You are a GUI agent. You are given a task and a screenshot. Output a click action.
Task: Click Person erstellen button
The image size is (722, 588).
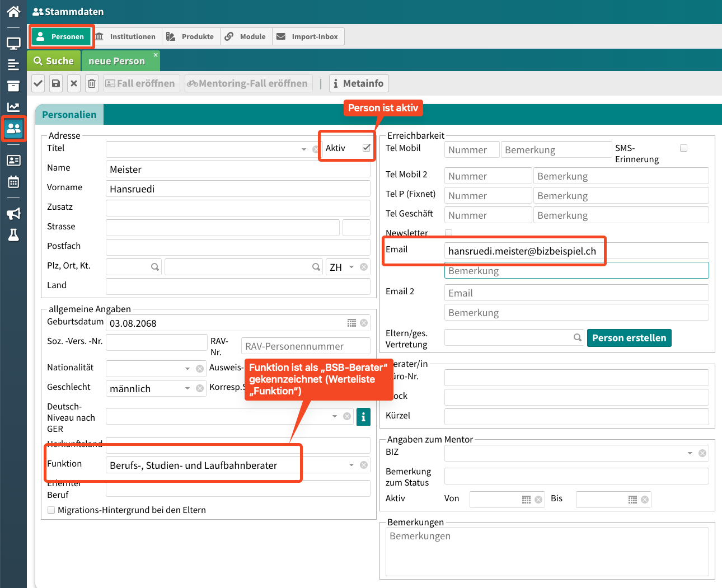click(629, 337)
